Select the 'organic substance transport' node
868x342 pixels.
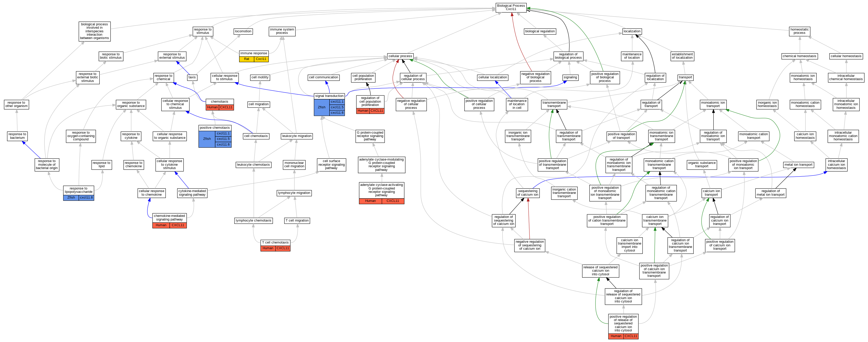[x=701, y=165]
